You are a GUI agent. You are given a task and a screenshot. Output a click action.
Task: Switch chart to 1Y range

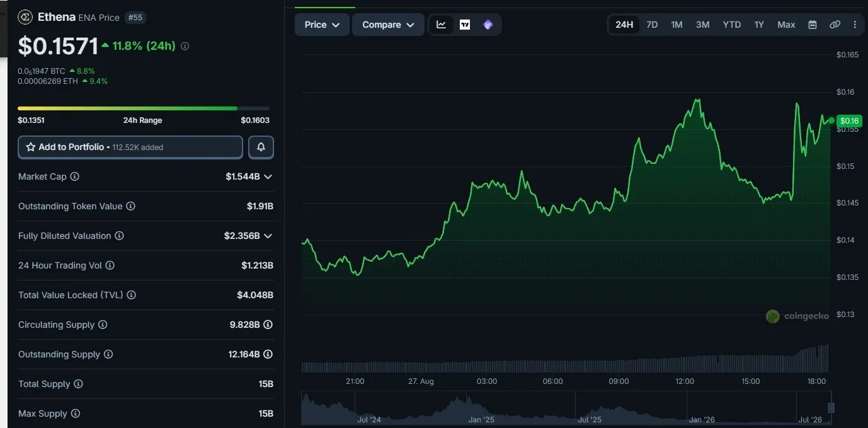[x=759, y=25]
